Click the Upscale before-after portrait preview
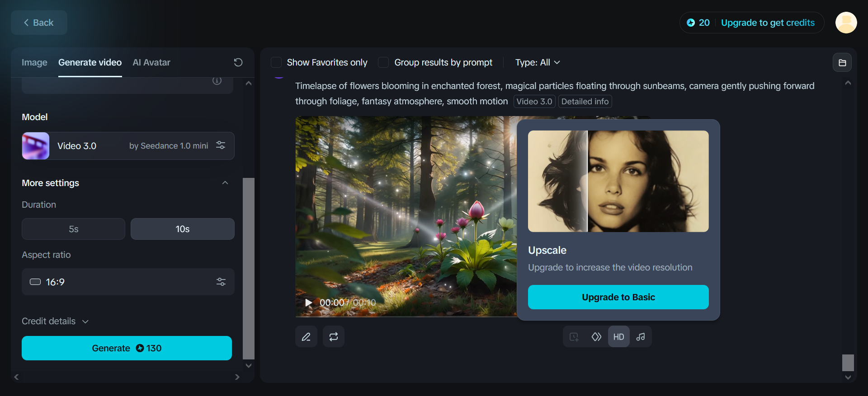868x396 pixels. 618,182
